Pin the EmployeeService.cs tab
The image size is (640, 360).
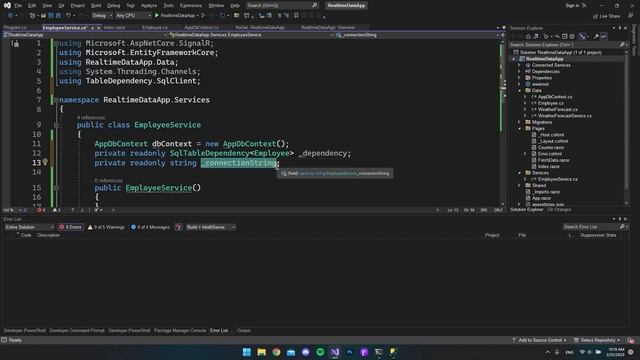[93, 28]
